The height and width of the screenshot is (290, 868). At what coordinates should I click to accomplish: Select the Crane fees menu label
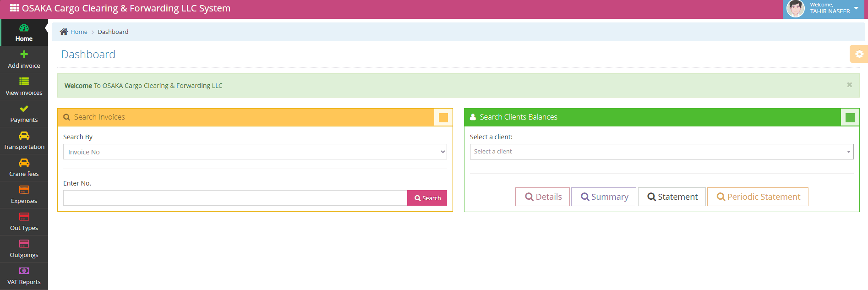[x=24, y=174]
